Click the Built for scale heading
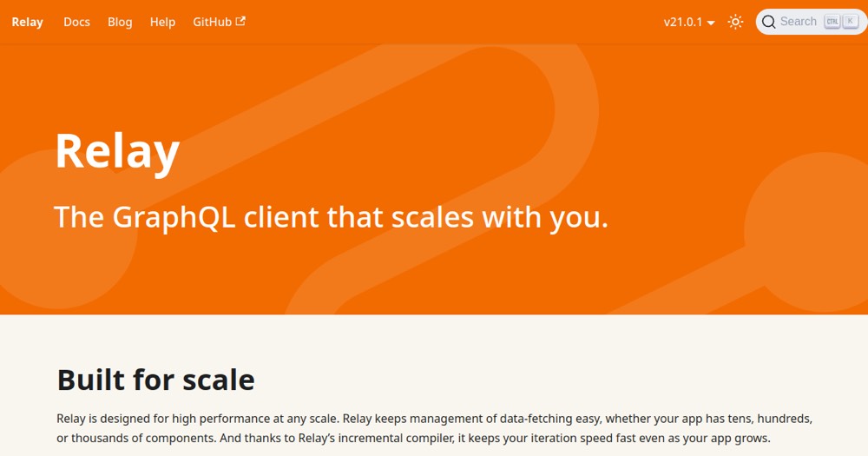 coord(155,380)
